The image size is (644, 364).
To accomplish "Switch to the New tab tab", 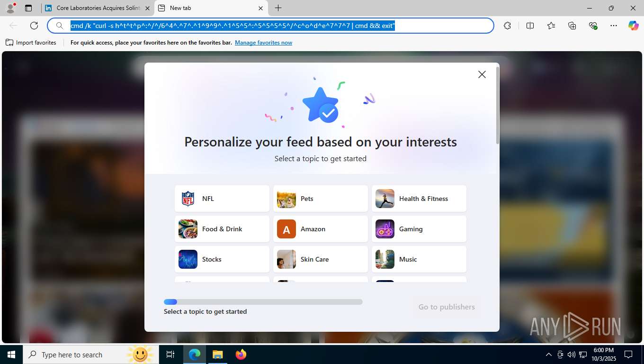I will click(x=211, y=8).
